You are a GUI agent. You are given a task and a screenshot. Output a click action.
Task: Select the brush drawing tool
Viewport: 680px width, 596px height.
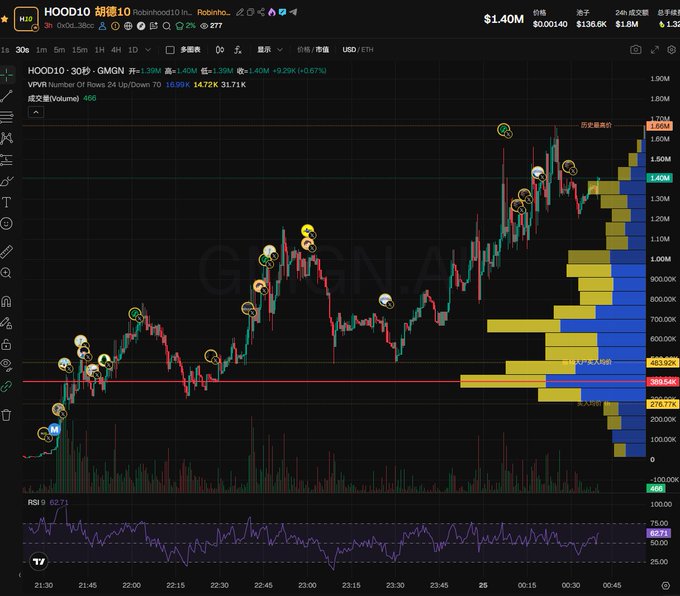coord(7,181)
